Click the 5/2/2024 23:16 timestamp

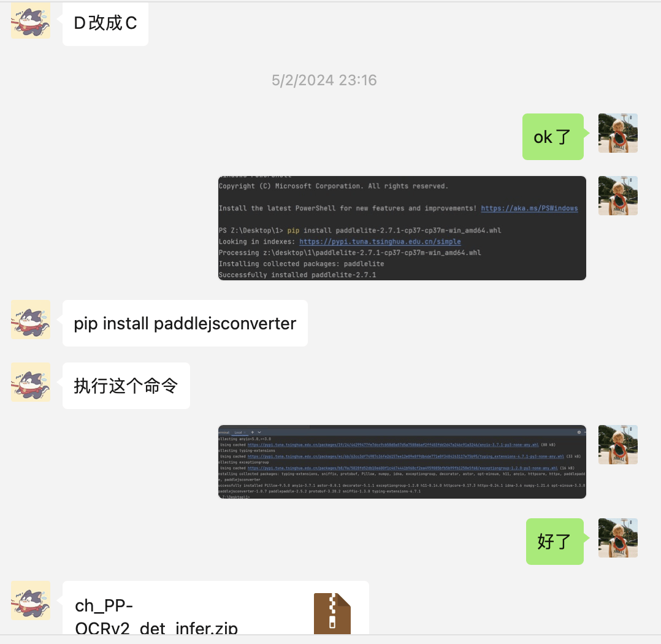click(324, 80)
